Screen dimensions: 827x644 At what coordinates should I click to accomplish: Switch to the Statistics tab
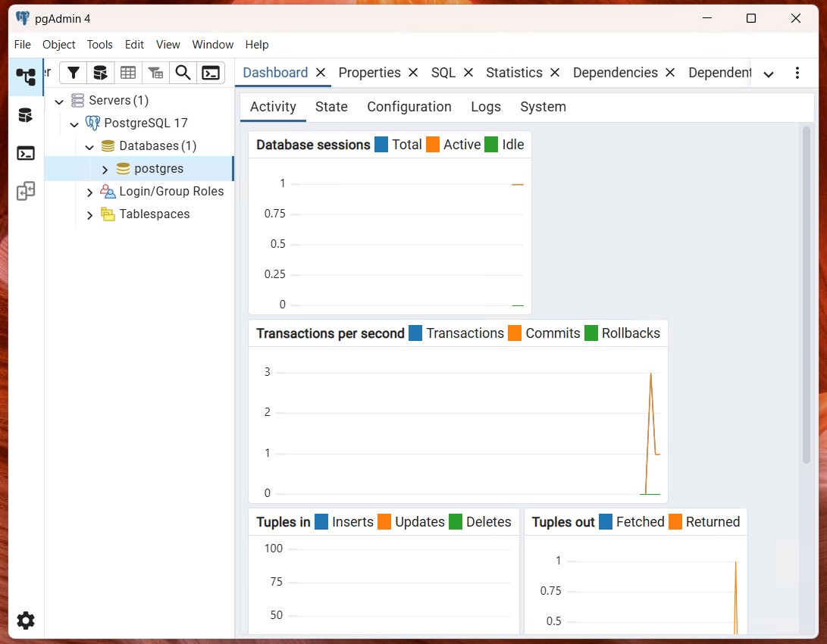pyautogui.click(x=514, y=73)
